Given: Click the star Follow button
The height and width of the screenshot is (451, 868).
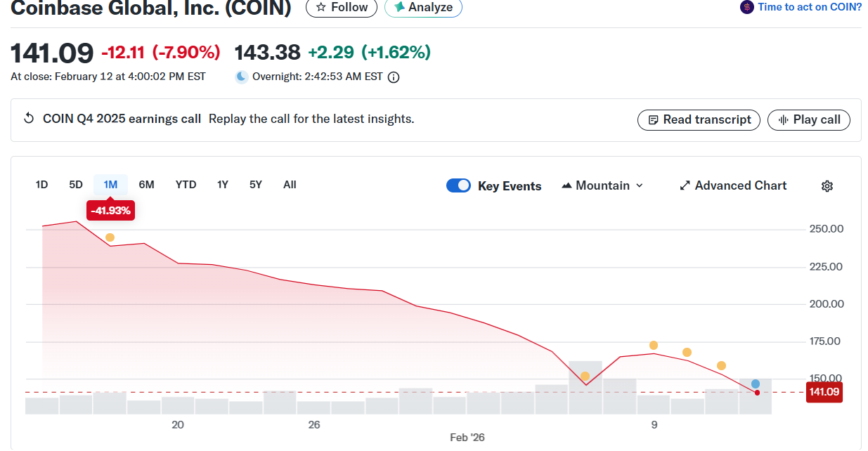Looking at the screenshot, I should coord(342,7).
